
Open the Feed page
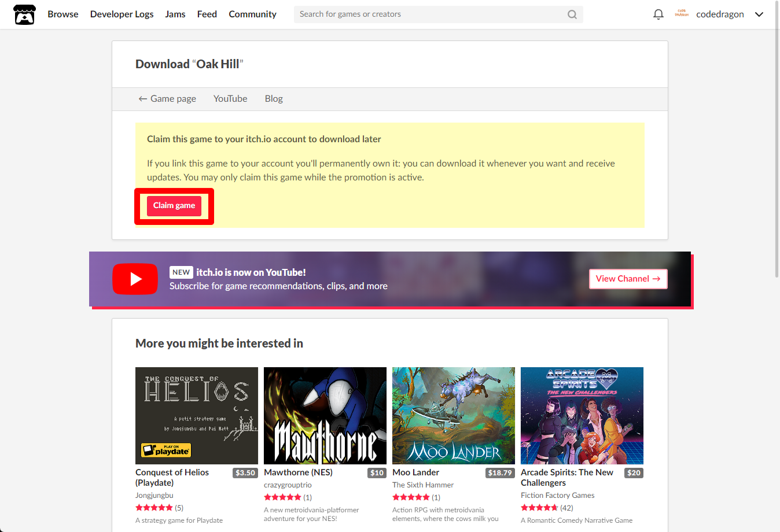click(207, 14)
